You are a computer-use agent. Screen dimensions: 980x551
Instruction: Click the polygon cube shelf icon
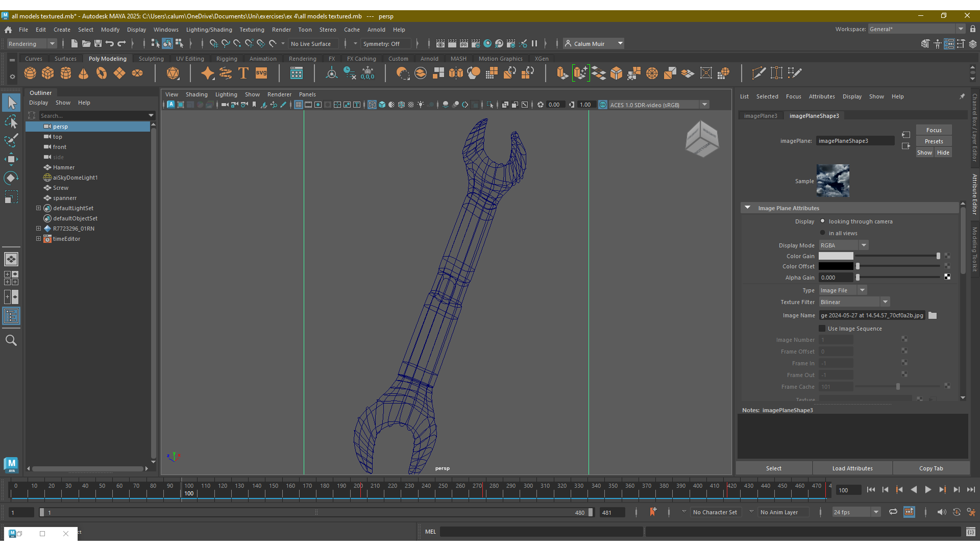point(48,73)
